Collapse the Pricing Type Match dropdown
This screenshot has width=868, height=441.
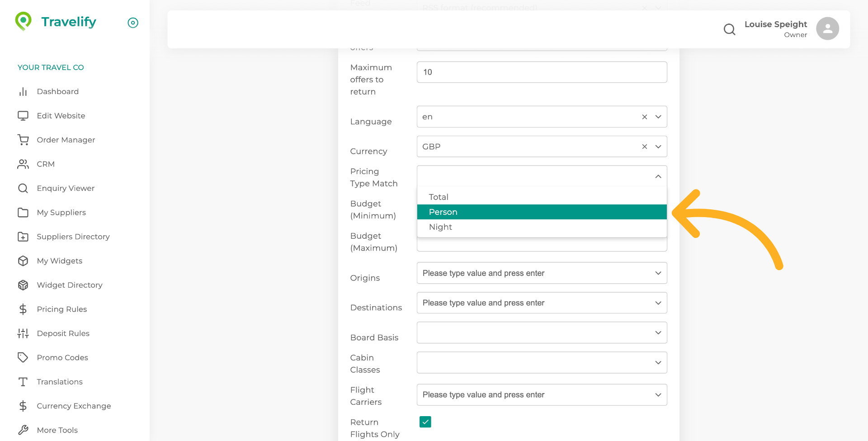coord(658,176)
